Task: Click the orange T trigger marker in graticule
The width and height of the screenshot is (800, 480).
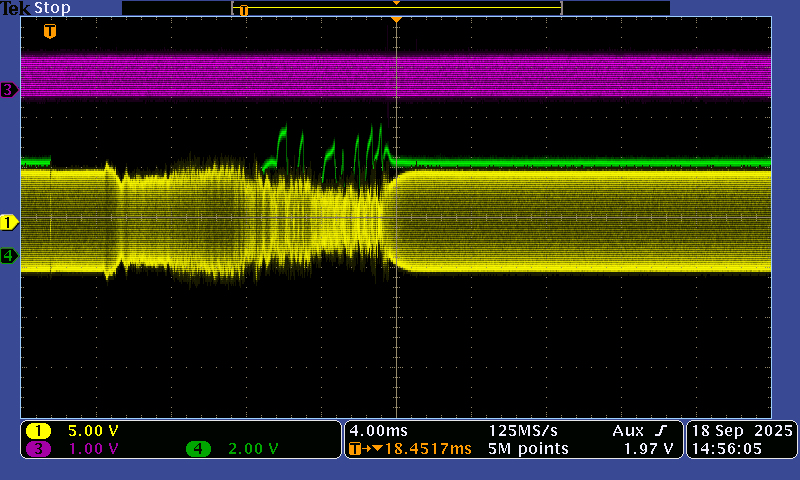Action: (50, 31)
